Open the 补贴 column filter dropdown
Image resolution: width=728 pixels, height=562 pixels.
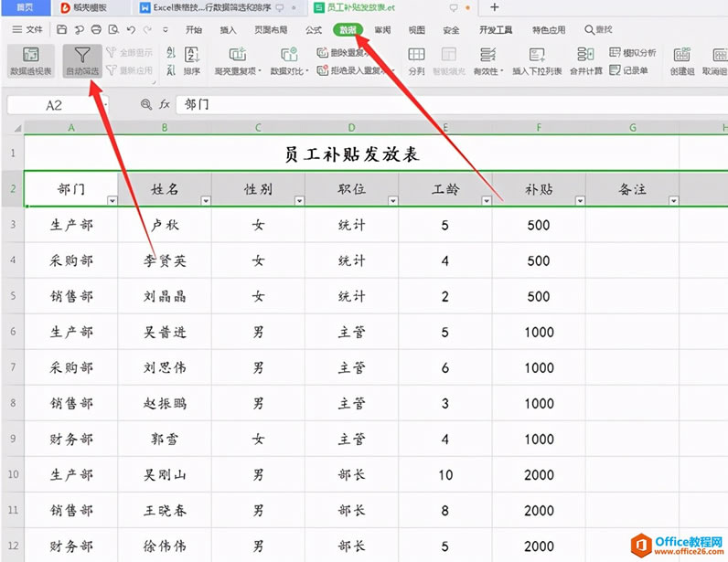coord(580,200)
